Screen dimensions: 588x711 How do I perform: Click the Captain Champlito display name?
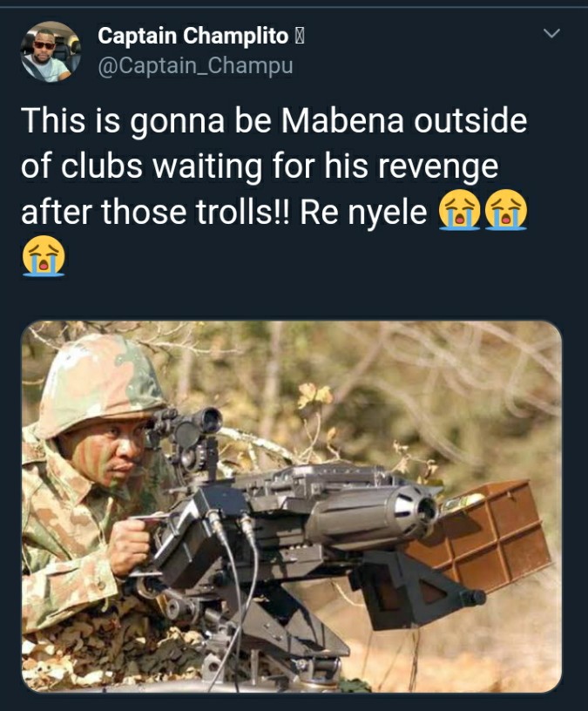point(193,36)
